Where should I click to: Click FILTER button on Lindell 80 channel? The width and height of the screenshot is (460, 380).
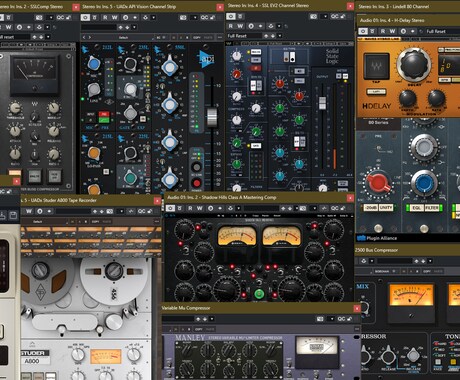coord(432,208)
